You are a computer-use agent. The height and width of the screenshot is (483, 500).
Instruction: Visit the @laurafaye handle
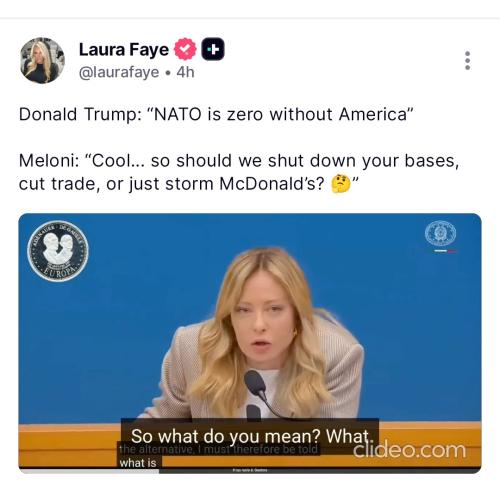tap(119, 72)
